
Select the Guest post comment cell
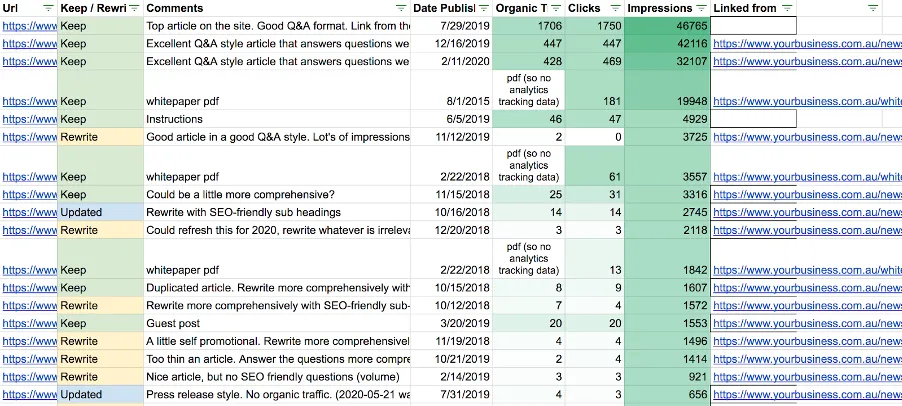pos(276,324)
